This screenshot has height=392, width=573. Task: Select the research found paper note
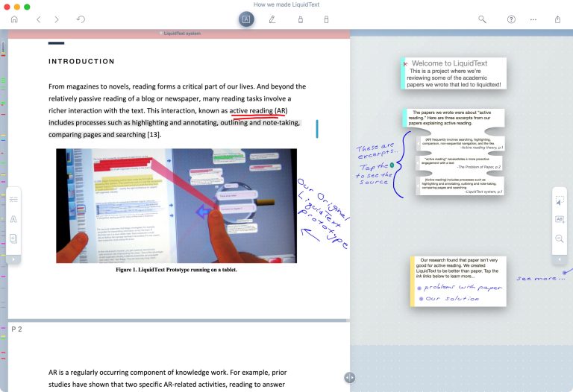pyautogui.click(x=458, y=282)
